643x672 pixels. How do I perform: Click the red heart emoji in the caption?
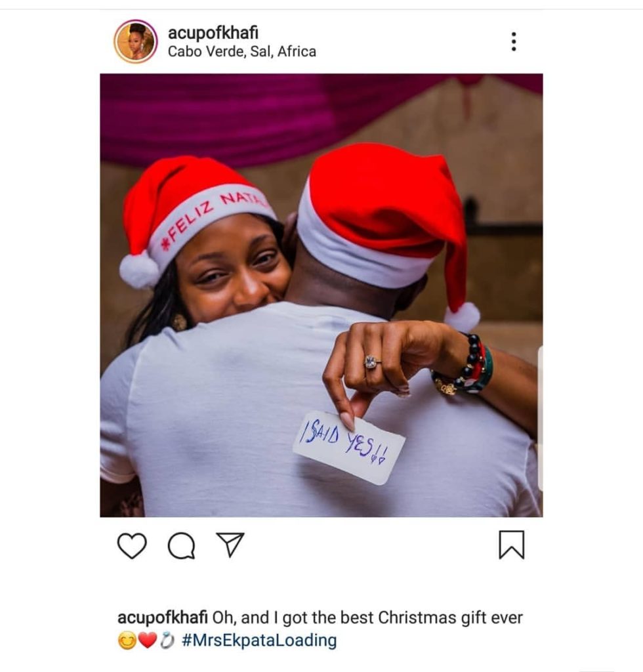point(148,640)
